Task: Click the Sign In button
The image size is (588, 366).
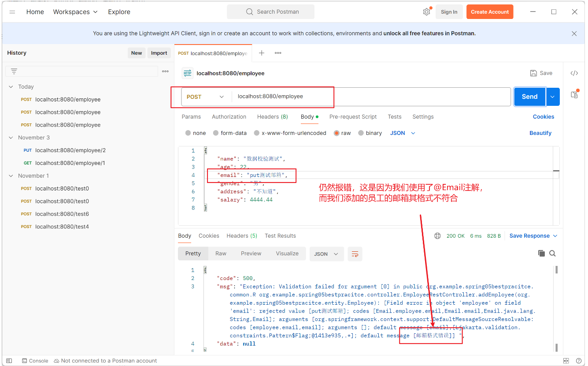Action: [449, 12]
